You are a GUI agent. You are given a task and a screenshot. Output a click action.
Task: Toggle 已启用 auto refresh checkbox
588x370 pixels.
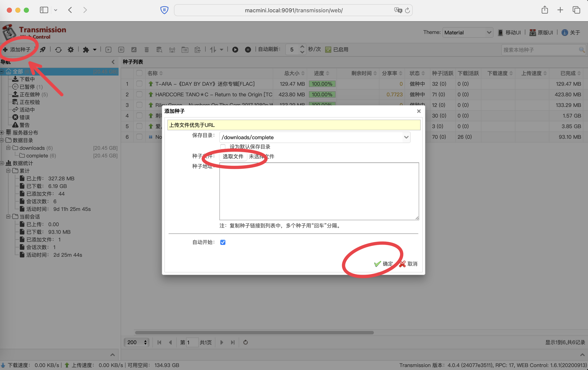pyautogui.click(x=328, y=50)
